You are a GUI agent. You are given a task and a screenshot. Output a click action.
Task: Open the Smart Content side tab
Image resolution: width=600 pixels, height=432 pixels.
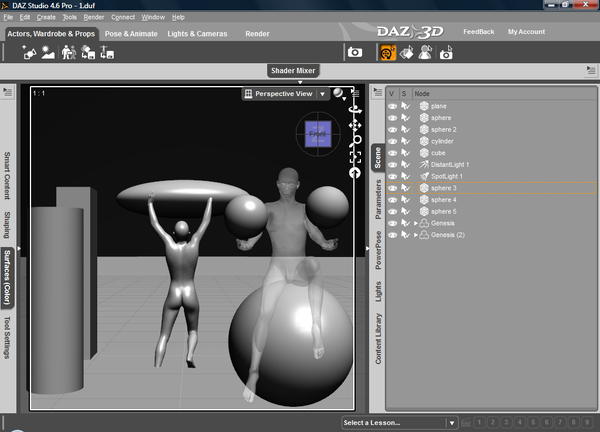pos(7,175)
